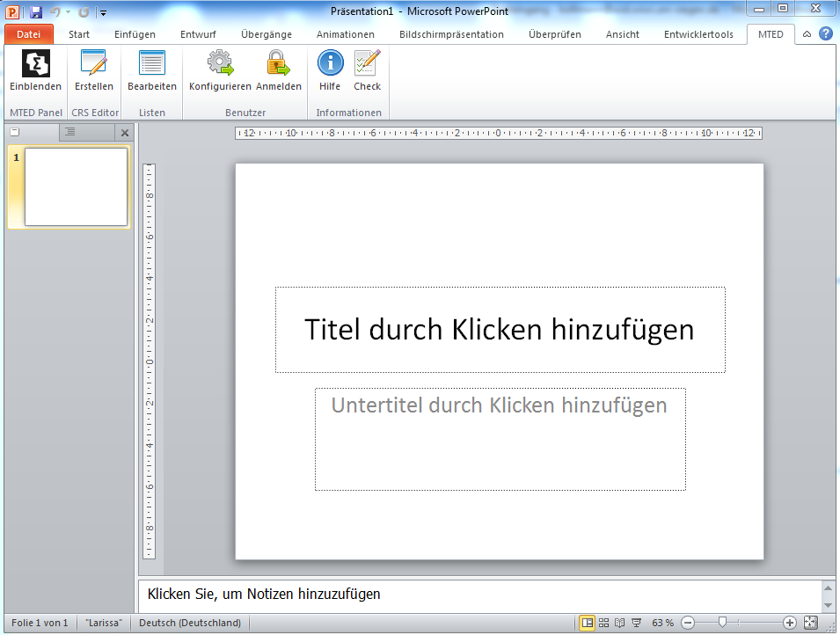This screenshot has width=840, height=635.
Task: Open Microsoft PowerPoint help question mark
Action: pyautogui.click(x=826, y=33)
